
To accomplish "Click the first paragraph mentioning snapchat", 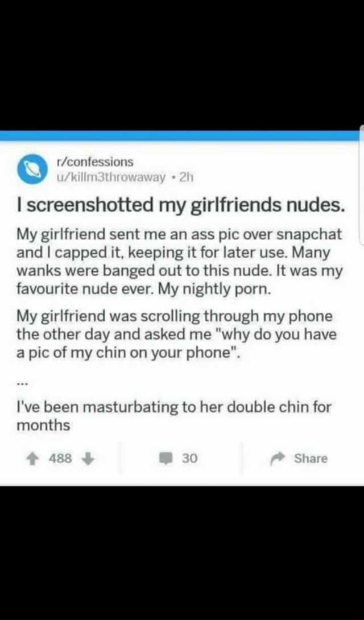I will pyautogui.click(x=180, y=261).
